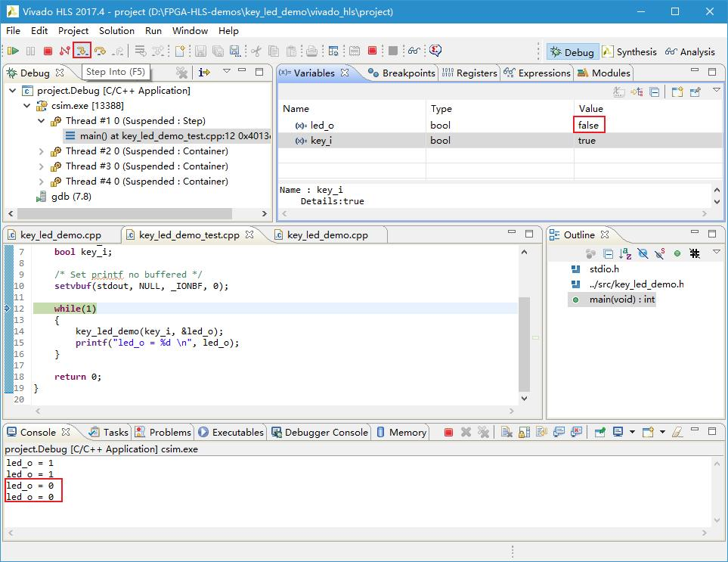Click the Save All toolbar icon
This screenshot has height=562, width=728.
pyautogui.click(x=218, y=51)
